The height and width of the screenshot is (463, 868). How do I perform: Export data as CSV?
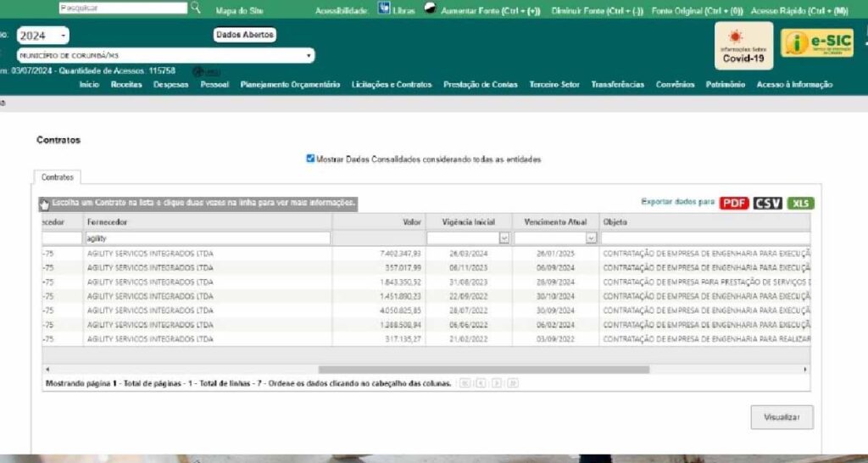767,204
